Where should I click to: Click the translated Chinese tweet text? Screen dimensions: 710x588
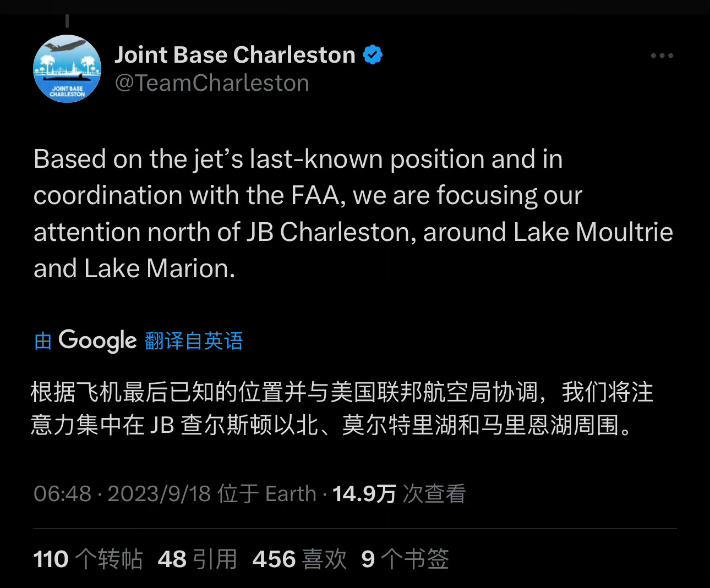point(342,409)
